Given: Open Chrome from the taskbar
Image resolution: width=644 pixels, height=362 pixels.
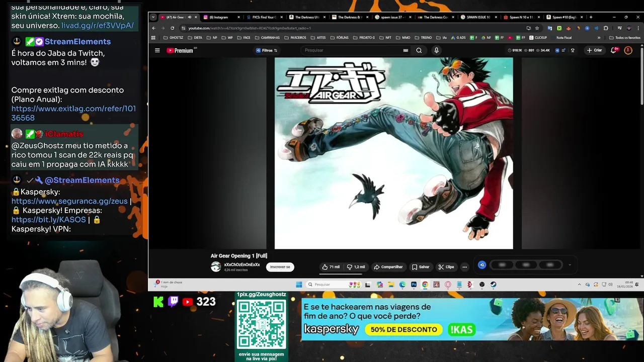Looking at the screenshot, I should (x=425, y=285).
